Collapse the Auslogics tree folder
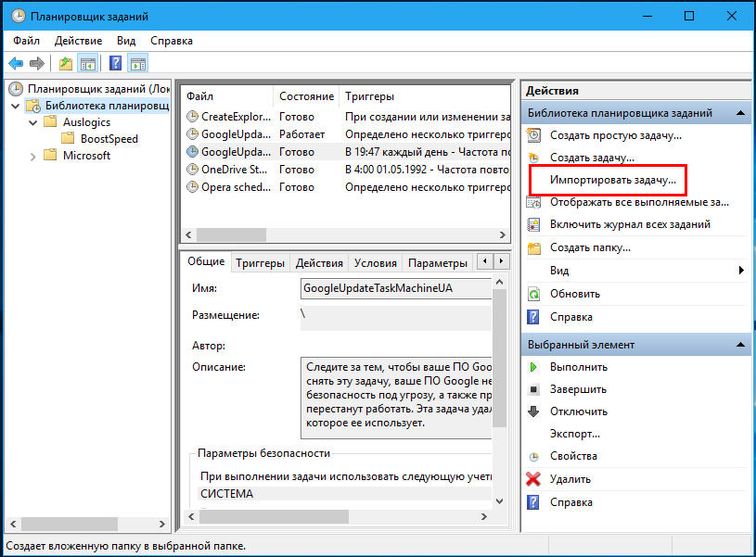Viewport: 756px width, 557px height. (x=32, y=122)
